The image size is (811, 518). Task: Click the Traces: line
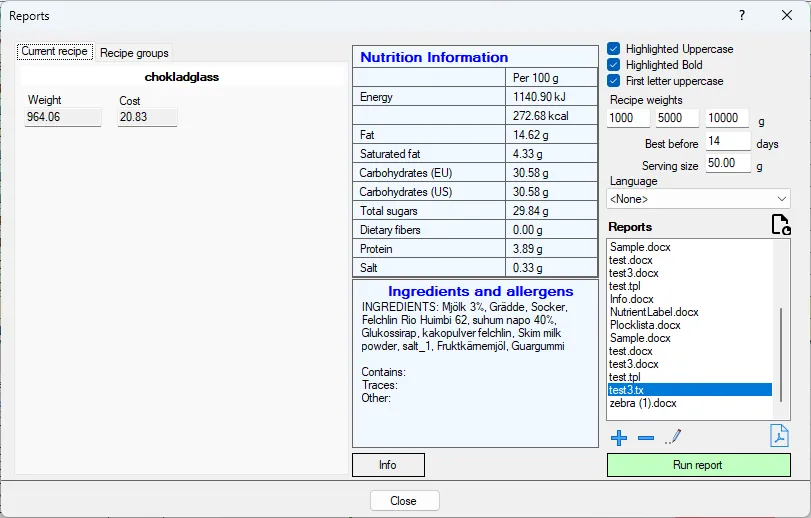(x=379, y=385)
